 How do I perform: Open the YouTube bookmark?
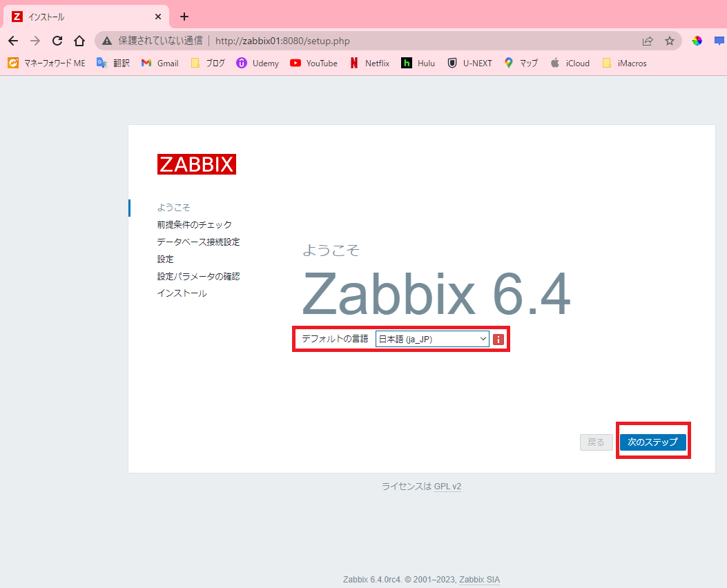(x=313, y=63)
